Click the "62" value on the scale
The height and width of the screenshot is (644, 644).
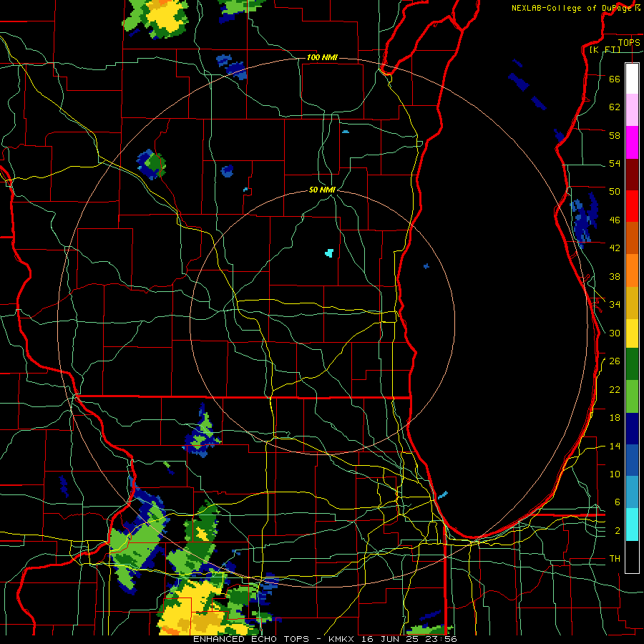click(615, 107)
